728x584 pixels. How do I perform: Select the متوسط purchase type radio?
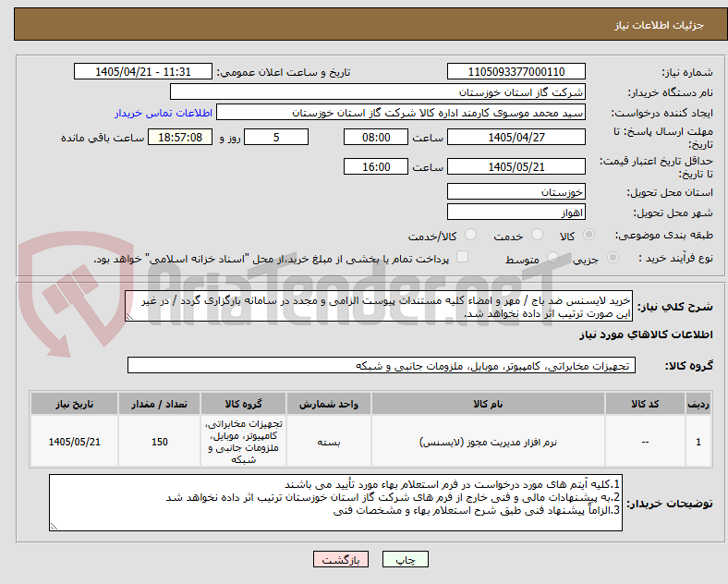click(552, 258)
